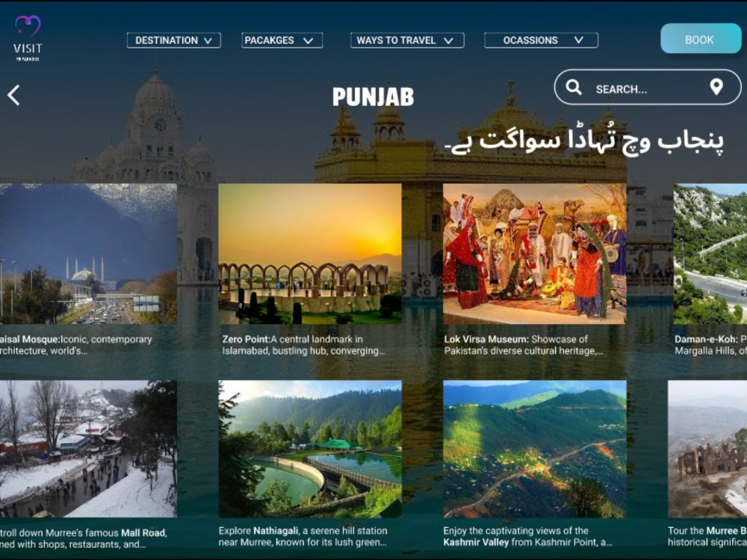Viewport: 747px width, 560px height.
Task: Click the Urdu welcome text
Action: coord(584,141)
